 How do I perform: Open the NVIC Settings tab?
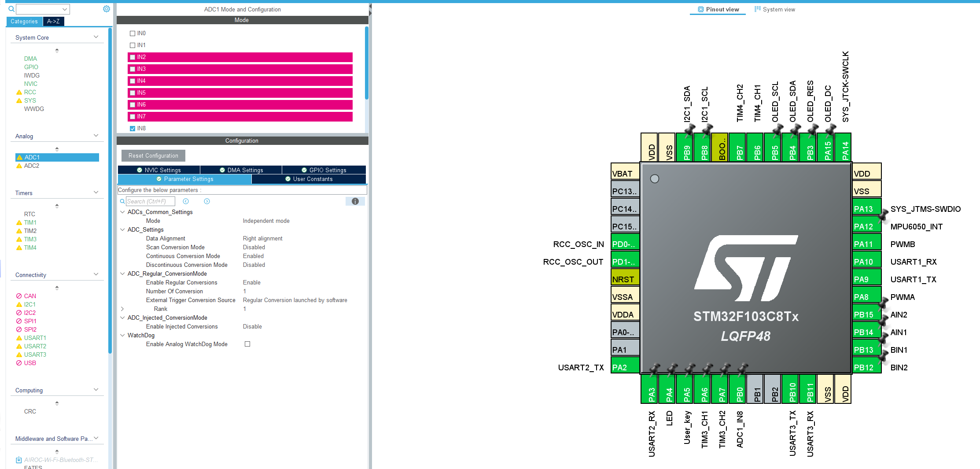(x=159, y=170)
